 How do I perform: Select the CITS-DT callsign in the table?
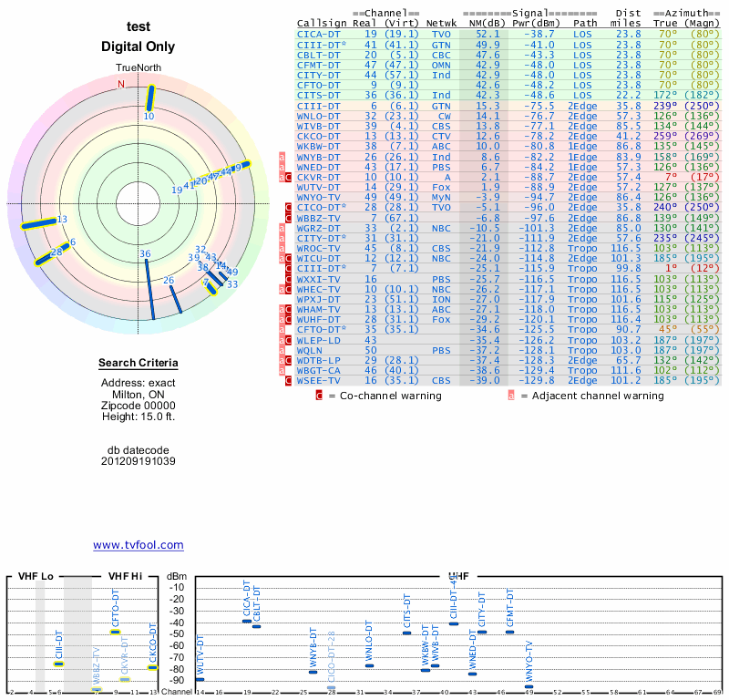[318, 96]
